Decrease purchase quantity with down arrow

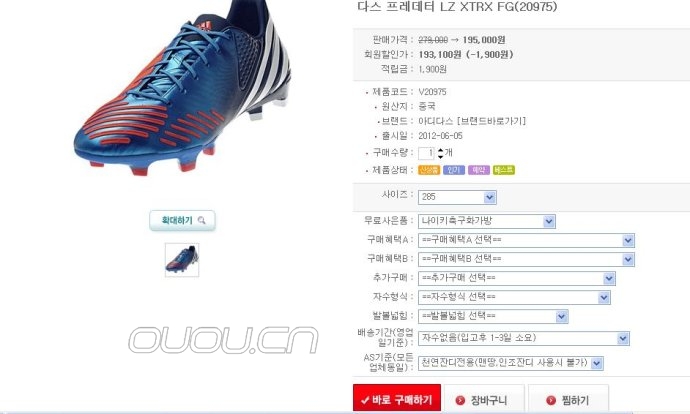440,156
